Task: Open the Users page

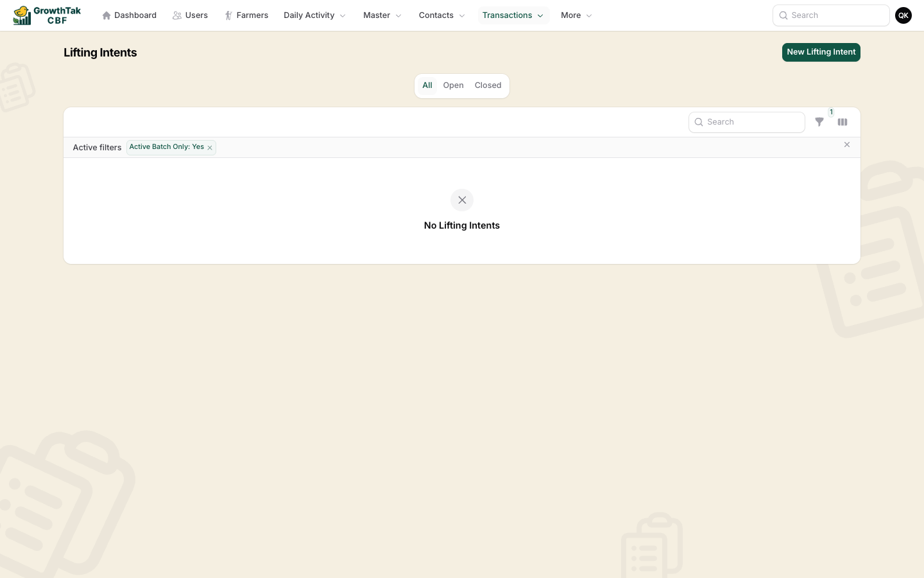Action: [191, 15]
